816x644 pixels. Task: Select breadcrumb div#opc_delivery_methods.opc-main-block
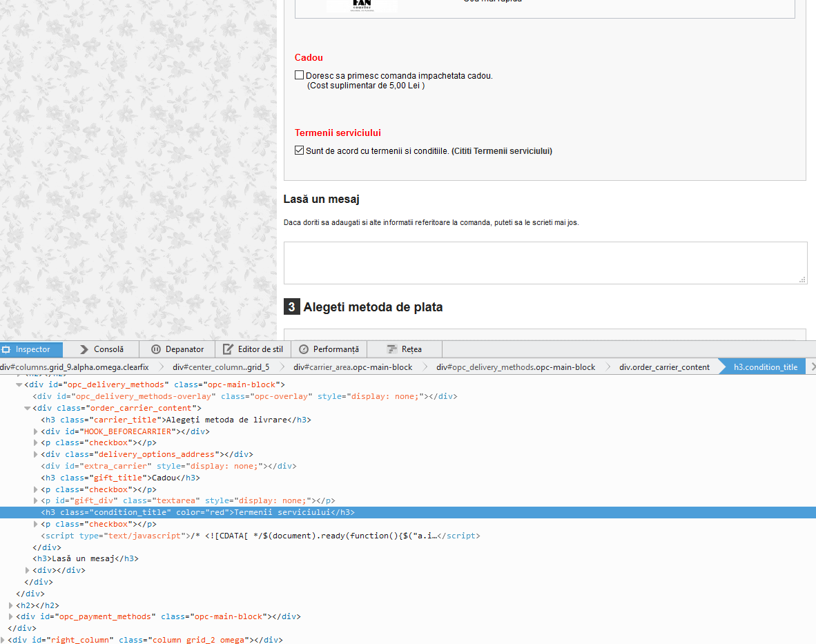point(516,367)
